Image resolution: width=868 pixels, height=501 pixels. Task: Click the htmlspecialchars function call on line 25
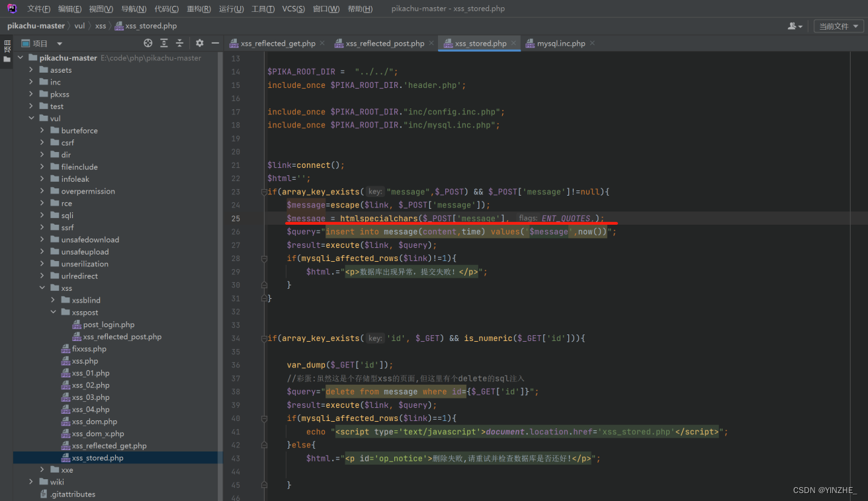378,219
